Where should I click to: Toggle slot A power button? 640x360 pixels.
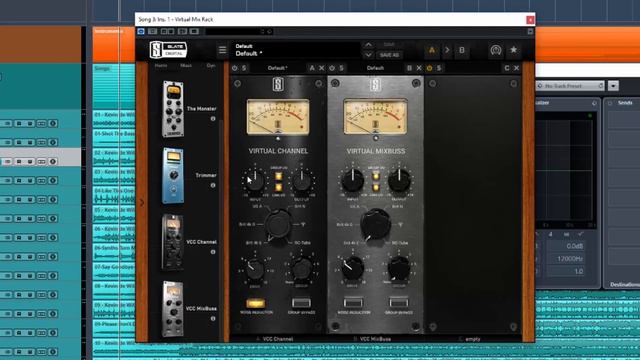tap(235, 68)
